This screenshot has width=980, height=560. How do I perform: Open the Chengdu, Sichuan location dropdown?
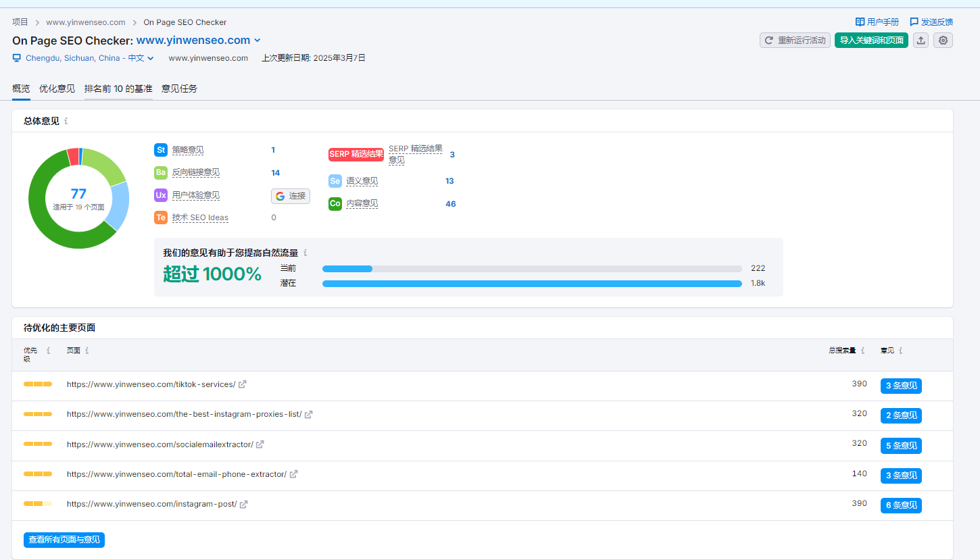click(x=84, y=58)
